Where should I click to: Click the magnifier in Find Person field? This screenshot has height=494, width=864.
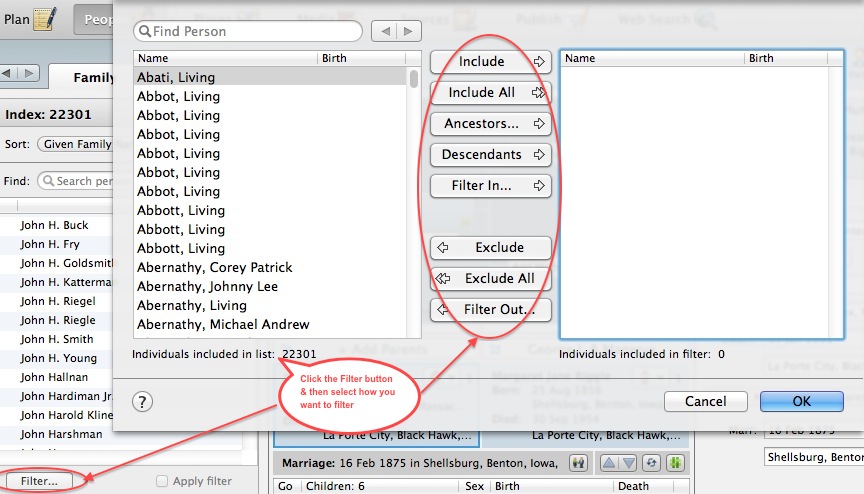coord(144,31)
